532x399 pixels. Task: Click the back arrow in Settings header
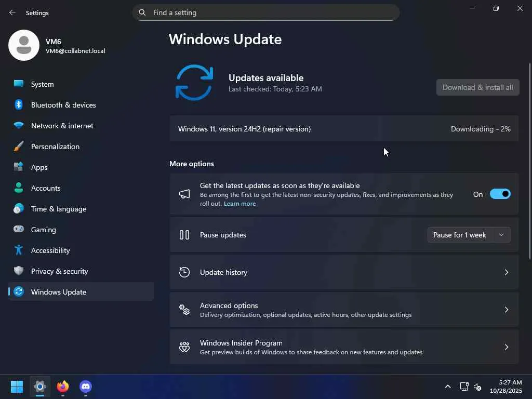coord(12,12)
